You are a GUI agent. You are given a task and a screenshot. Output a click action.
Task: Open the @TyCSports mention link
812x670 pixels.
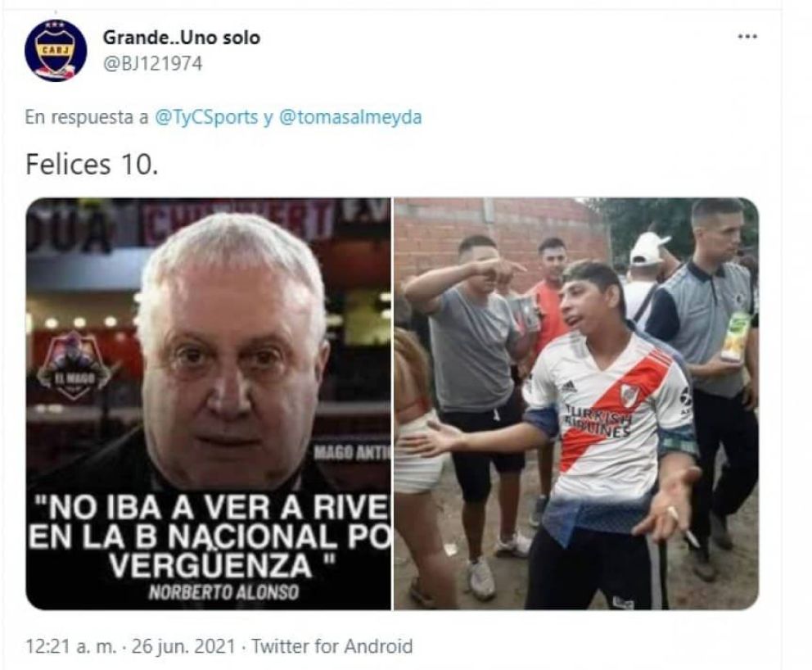(206, 117)
